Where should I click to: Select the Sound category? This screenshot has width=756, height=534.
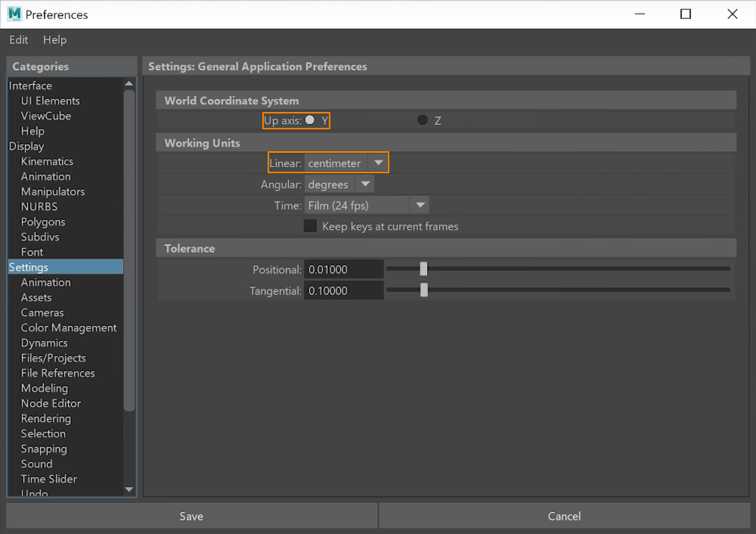(66, 464)
